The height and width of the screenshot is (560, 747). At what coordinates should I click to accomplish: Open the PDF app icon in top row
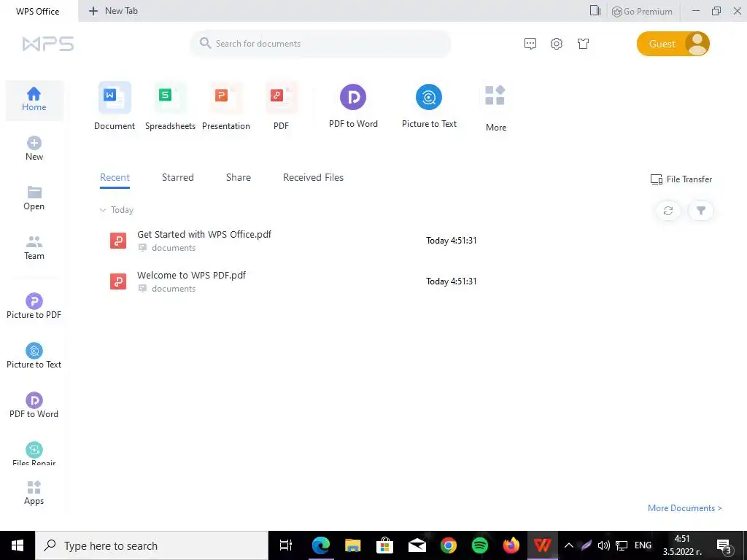[281, 106]
